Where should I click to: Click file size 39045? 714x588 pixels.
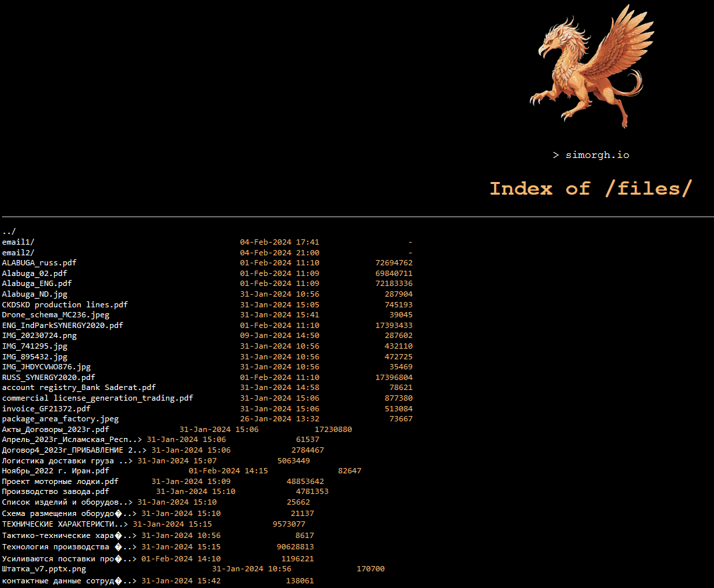(401, 315)
